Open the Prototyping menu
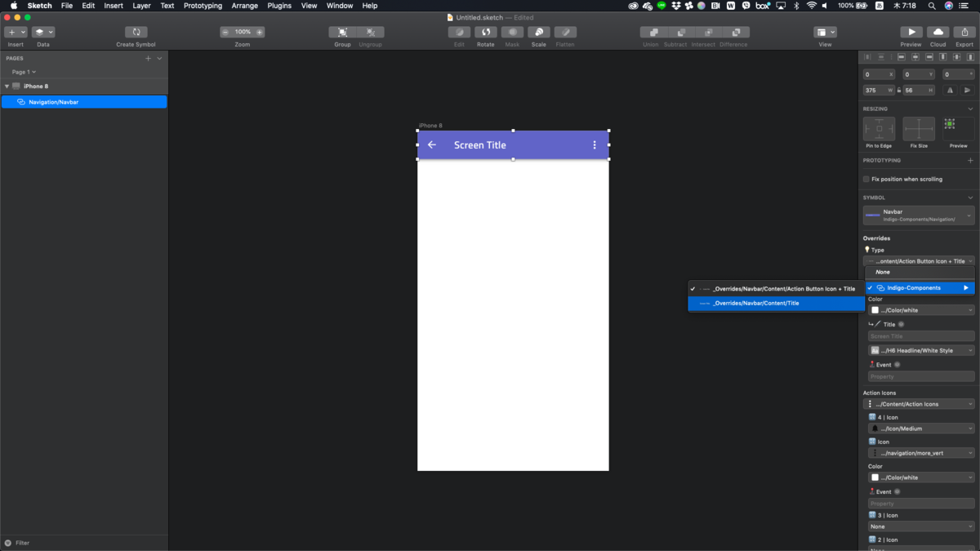This screenshot has height=551, width=980. point(203,6)
